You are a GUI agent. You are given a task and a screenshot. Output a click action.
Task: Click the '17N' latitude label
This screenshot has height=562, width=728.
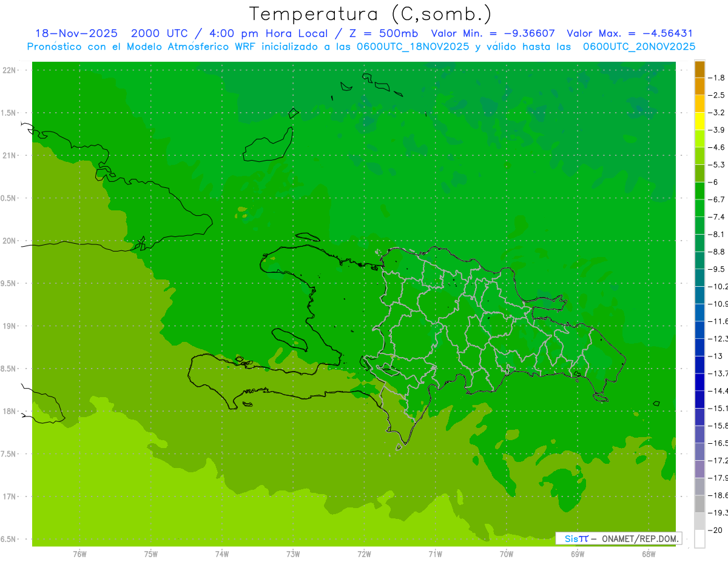8,497
